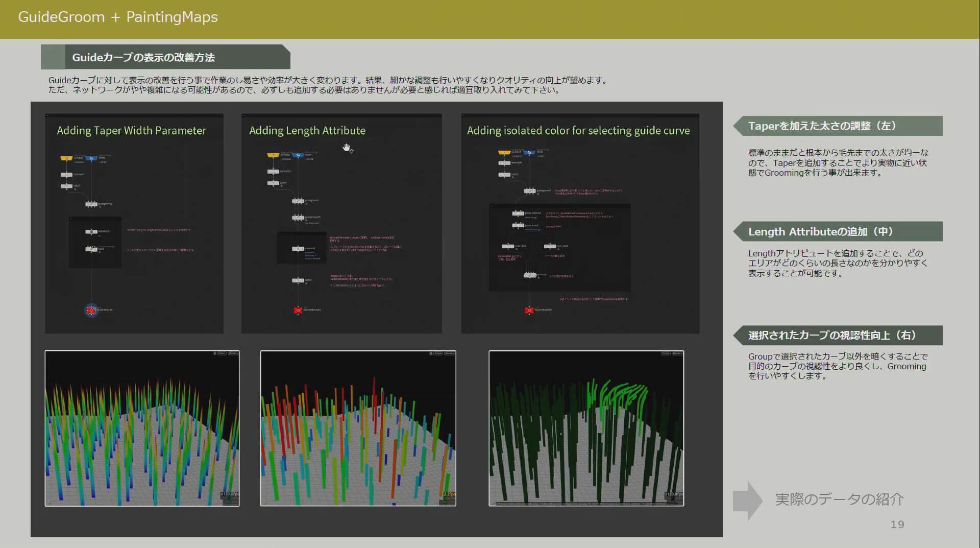Click the red output node in Length network
The height and width of the screenshot is (548, 980).
298,310
